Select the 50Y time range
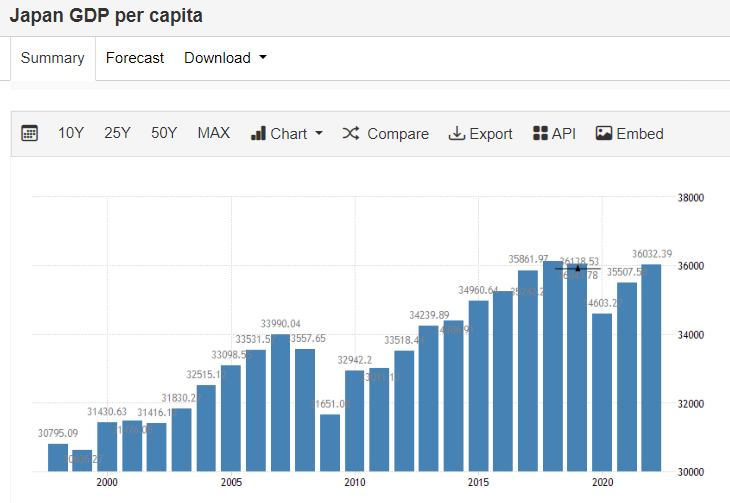The image size is (730, 503). click(164, 134)
